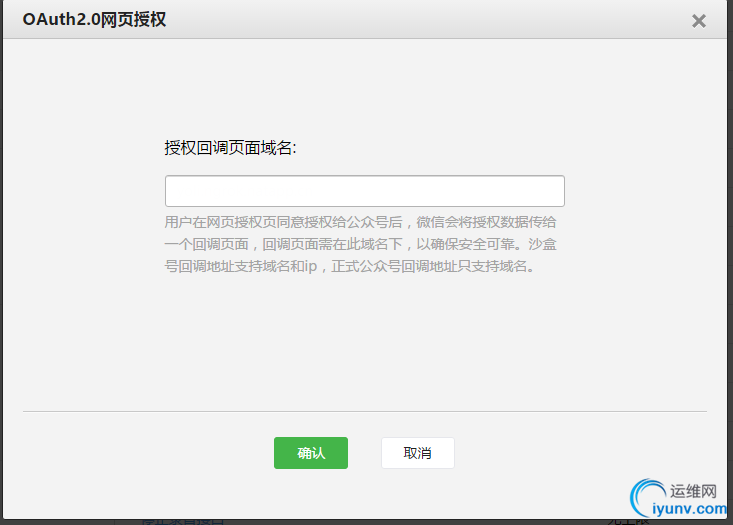The width and height of the screenshot is (733, 525).
Task: Close the OAuth2.0网页授权 dialog
Action: [698, 21]
